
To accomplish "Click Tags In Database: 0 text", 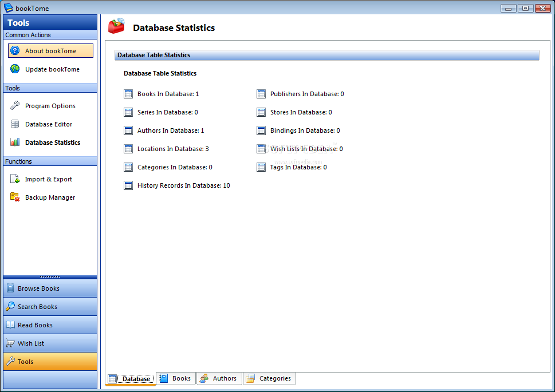I will (x=298, y=167).
